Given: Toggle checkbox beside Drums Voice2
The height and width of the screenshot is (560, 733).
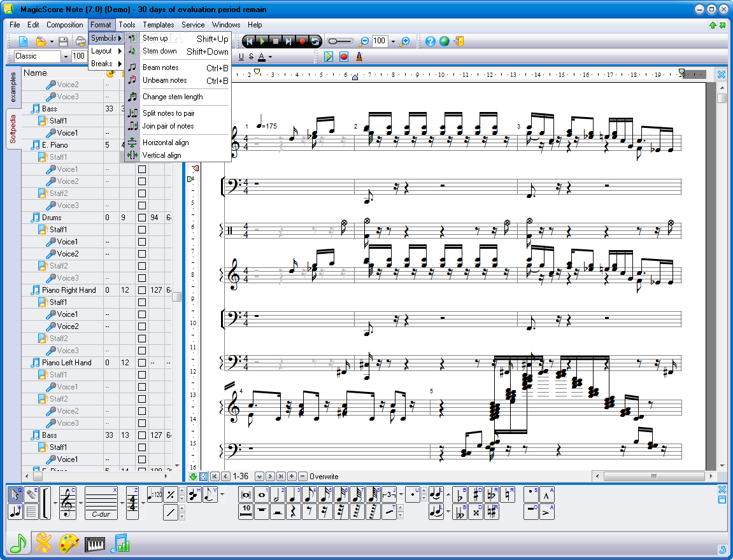Looking at the screenshot, I should (x=142, y=254).
